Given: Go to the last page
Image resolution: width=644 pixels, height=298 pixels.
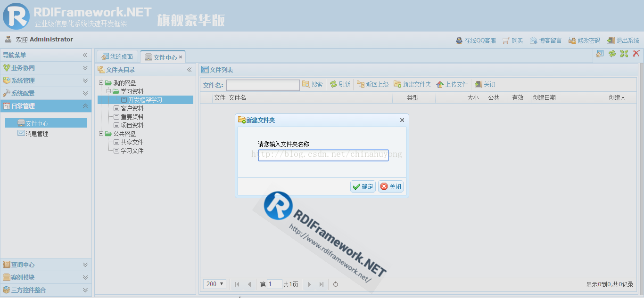Looking at the screenshot, I should tap(322, 284).
